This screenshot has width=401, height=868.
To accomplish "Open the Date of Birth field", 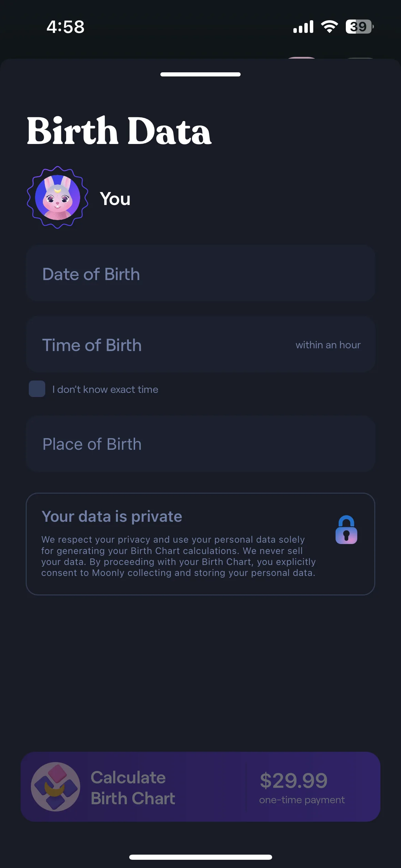I will (200, 273).
